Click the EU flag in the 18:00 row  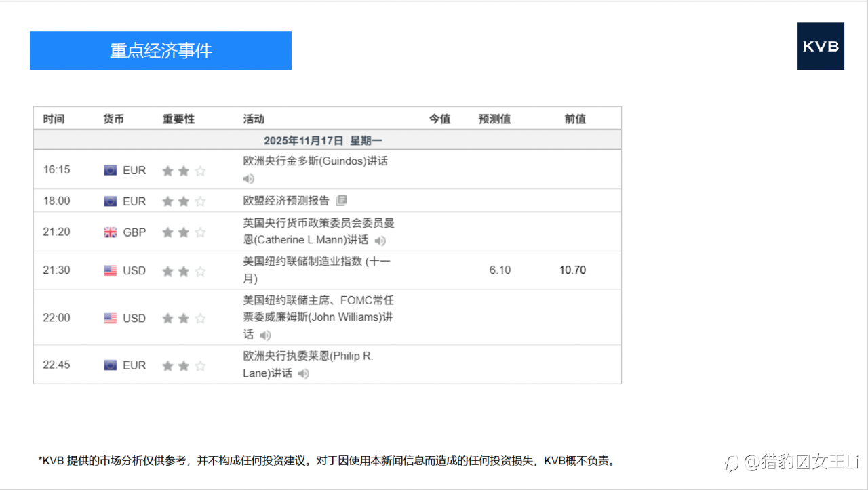[111, 201]
